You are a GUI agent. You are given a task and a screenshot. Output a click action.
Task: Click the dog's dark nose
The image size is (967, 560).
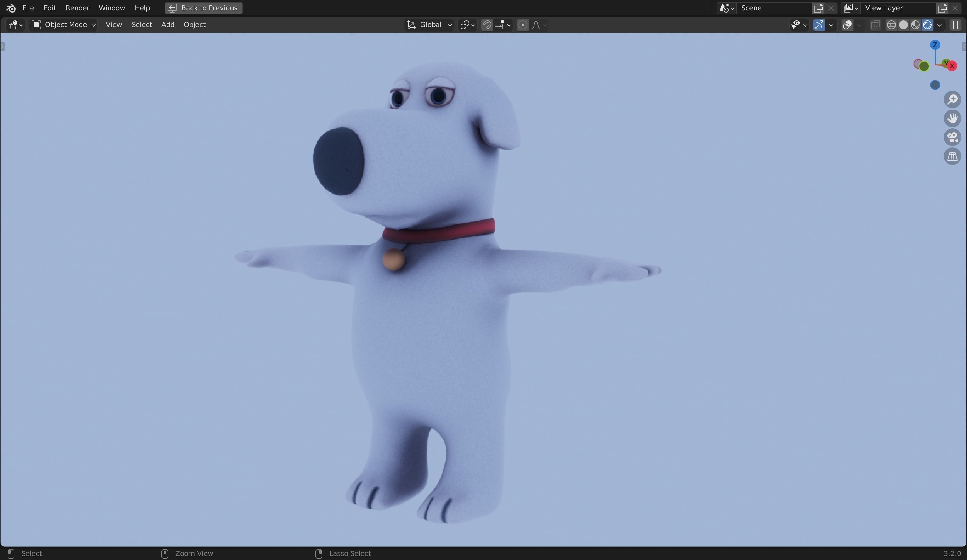[x=338, y=161]
